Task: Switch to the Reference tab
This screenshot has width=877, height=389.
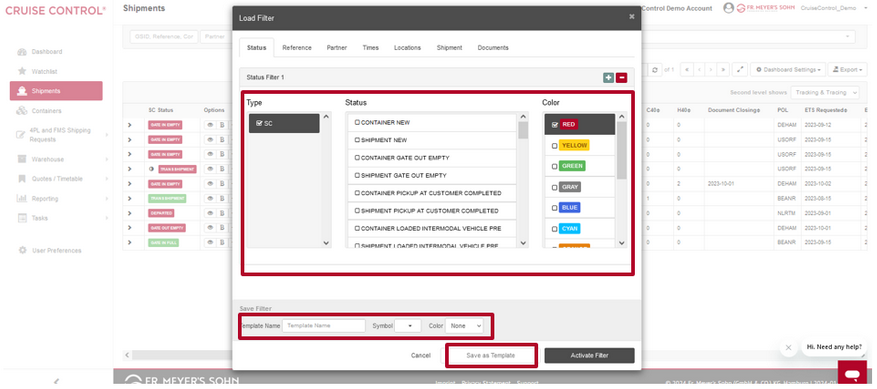Action: (x=296, y=48)
